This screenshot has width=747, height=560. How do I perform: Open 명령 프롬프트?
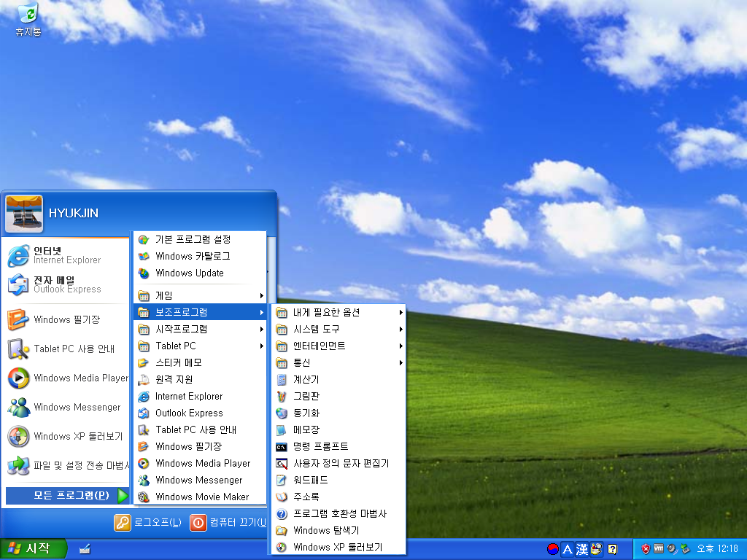click(x=338, y=447)
